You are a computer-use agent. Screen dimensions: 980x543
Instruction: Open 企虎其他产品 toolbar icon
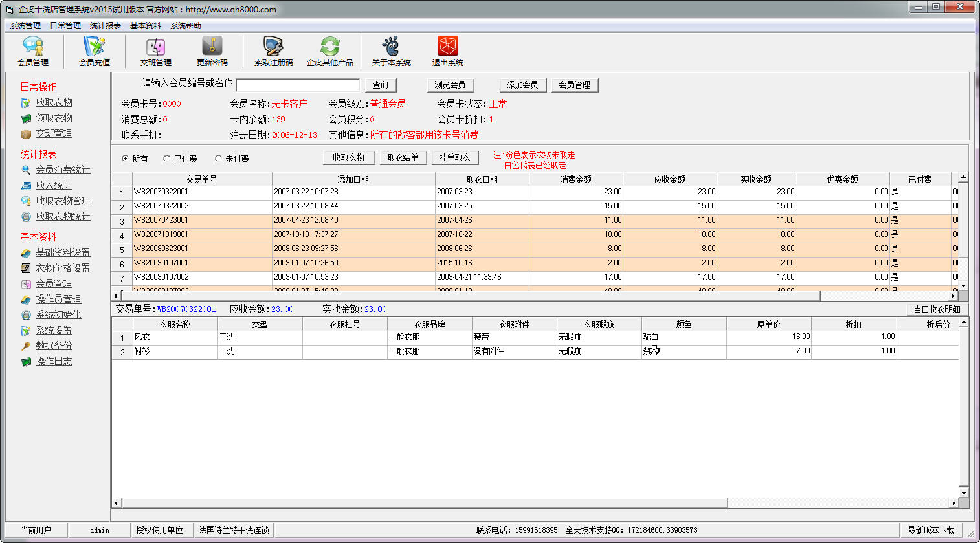tap(330, 46)
